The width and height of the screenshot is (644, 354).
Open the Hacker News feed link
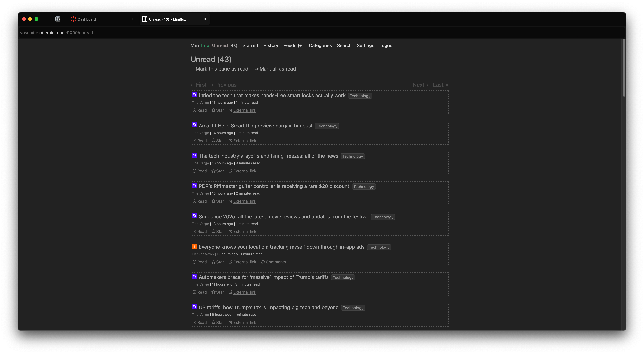coord(203,254)
